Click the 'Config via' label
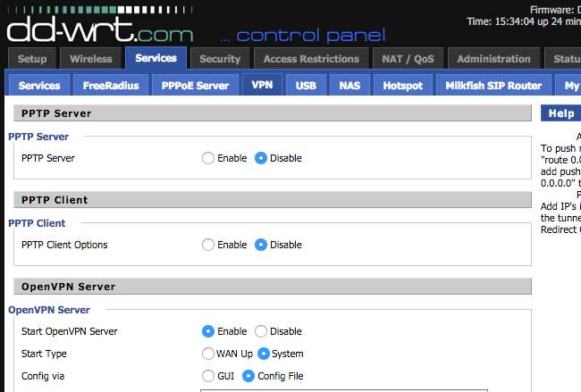This screenshot has height=392, width=581. pos(43,376)
